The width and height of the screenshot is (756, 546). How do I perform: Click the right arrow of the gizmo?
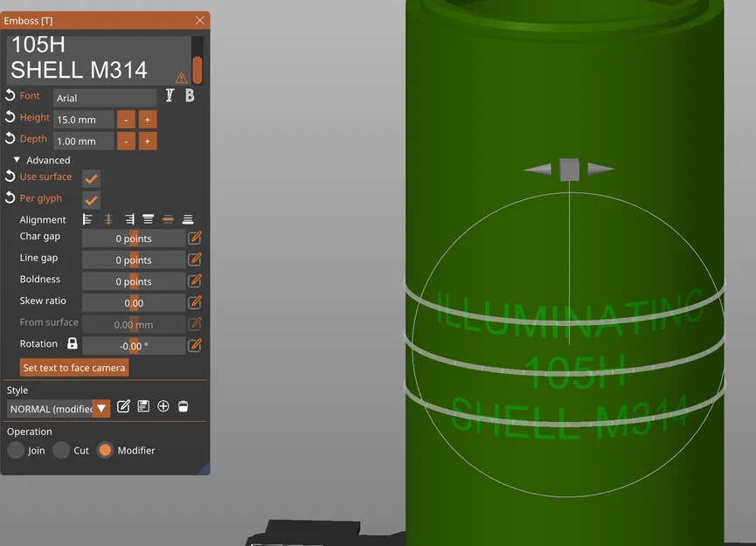[x=600, y=169]
